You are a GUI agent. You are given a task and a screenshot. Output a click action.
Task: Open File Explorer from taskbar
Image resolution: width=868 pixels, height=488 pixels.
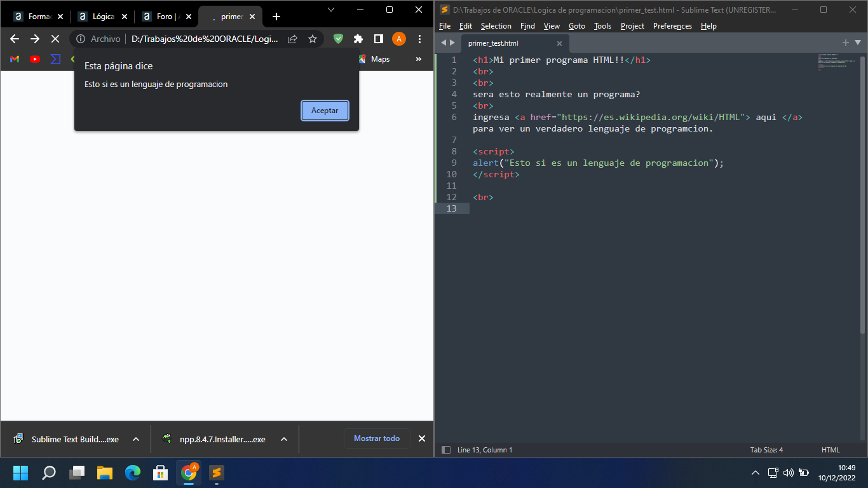point(105,473)
